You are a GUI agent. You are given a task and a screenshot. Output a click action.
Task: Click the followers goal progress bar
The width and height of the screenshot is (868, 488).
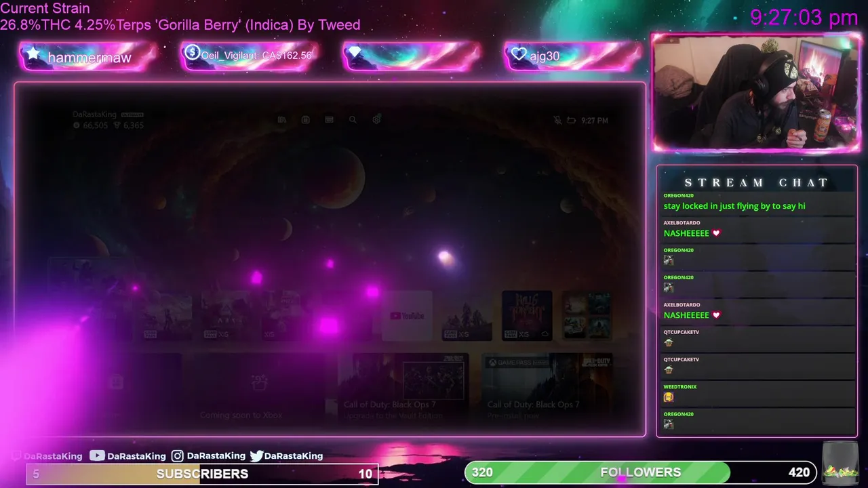tap(641, 472)
